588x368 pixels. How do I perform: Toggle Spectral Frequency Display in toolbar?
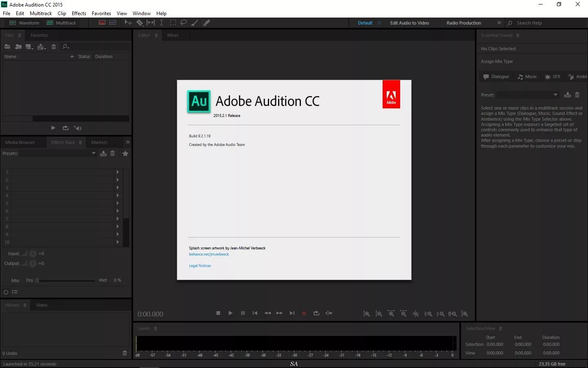click(102, 23)
